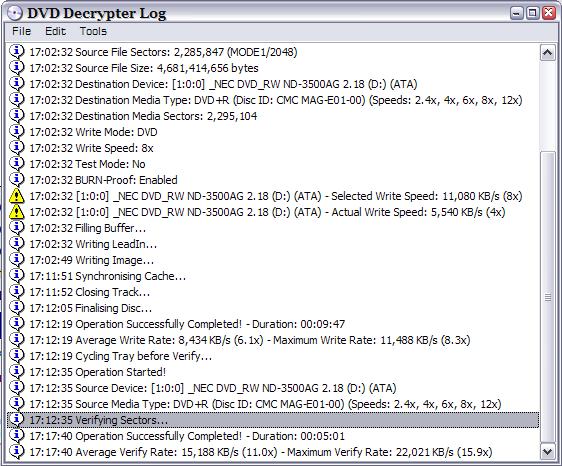Select the Cycling Tray before Verify line
The height and width of the screenshot is (466, 562).
(x=273, y=356)
